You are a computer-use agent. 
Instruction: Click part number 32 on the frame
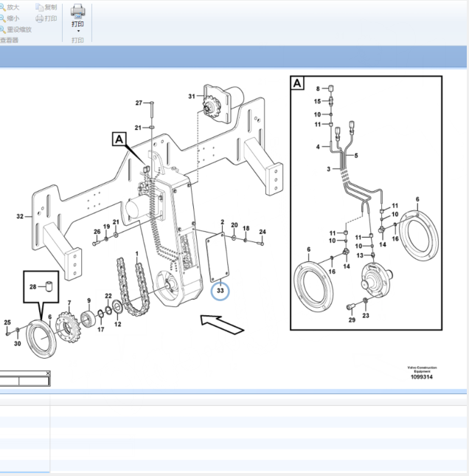coord(20,217)
